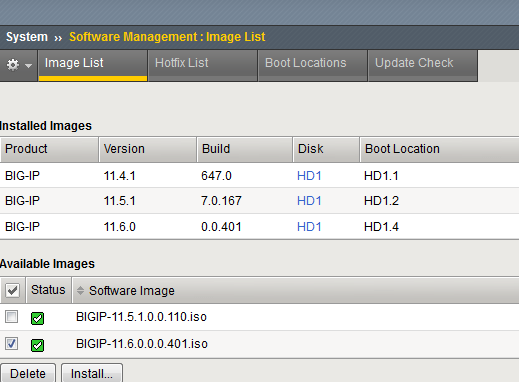Click boot location HD1.2
Screen dimensions: 519x382
[381, 201]
